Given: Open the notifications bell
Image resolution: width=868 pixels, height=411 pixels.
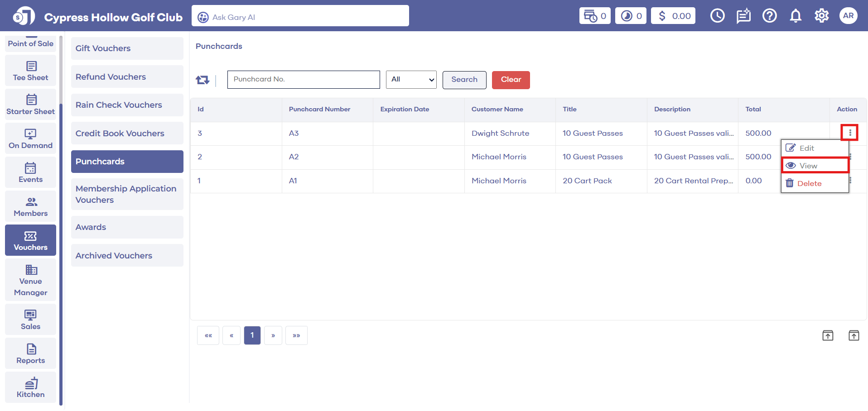Looking at the screenshot, I should [796, 16].
